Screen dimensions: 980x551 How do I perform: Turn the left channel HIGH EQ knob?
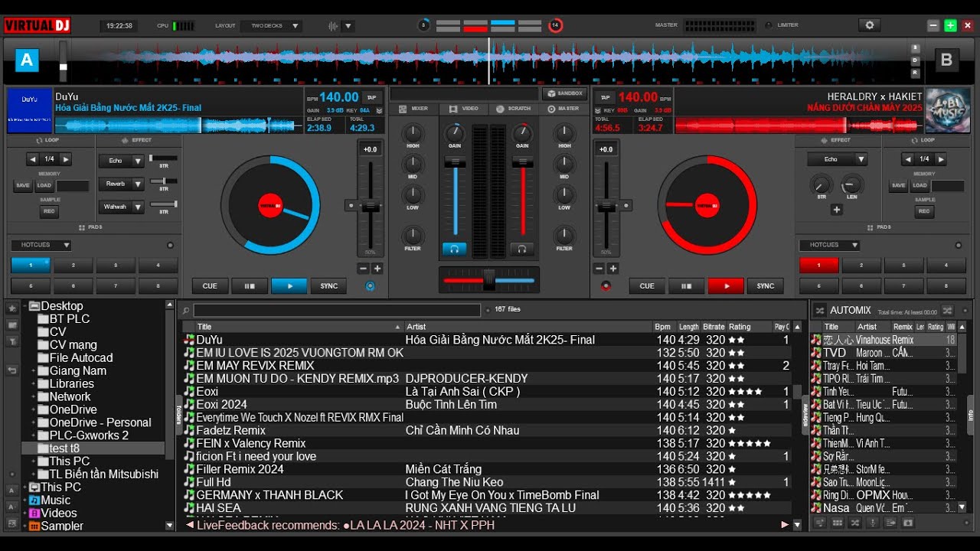[x=413, y=134]
